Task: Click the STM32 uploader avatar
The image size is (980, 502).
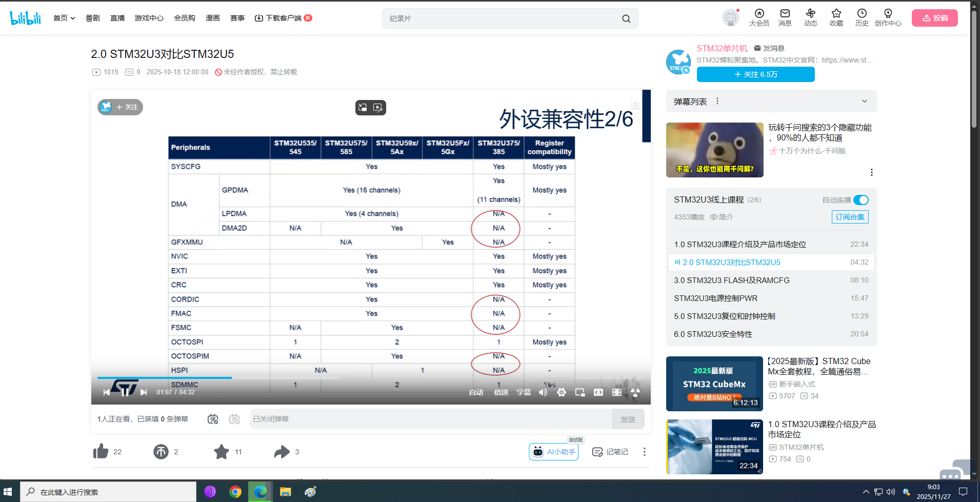Action: pos(678,62)
